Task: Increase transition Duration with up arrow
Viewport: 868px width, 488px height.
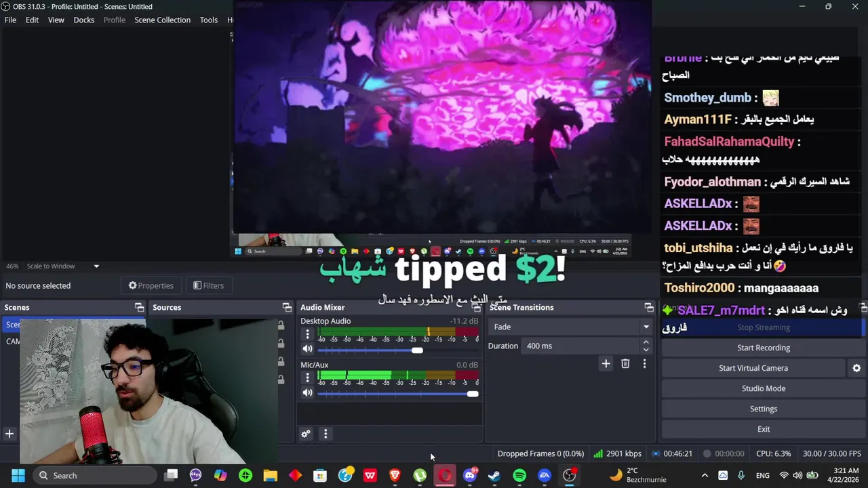Action: 646,342
